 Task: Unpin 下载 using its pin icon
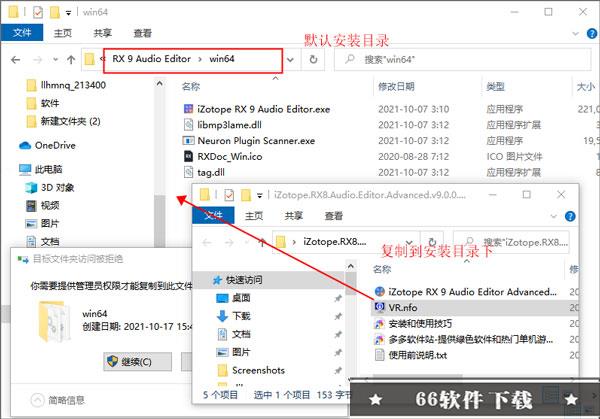pyautogui.click(x=338, y=316)
